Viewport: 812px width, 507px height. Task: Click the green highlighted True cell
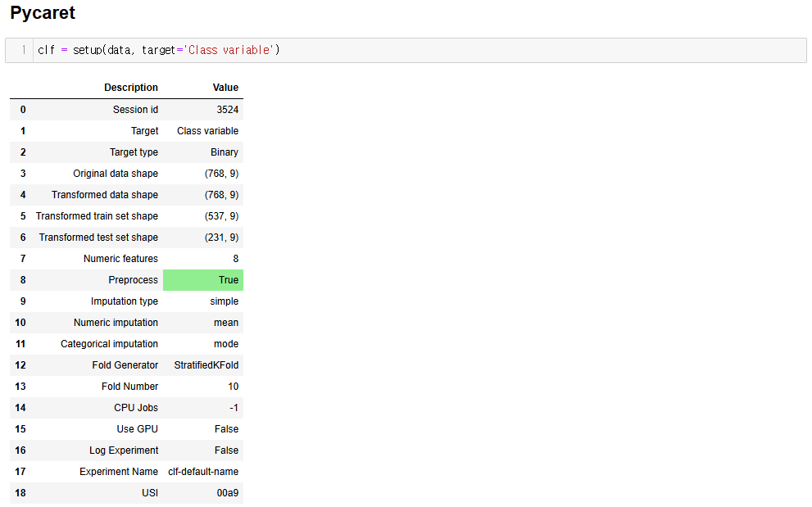pos(203,279)
